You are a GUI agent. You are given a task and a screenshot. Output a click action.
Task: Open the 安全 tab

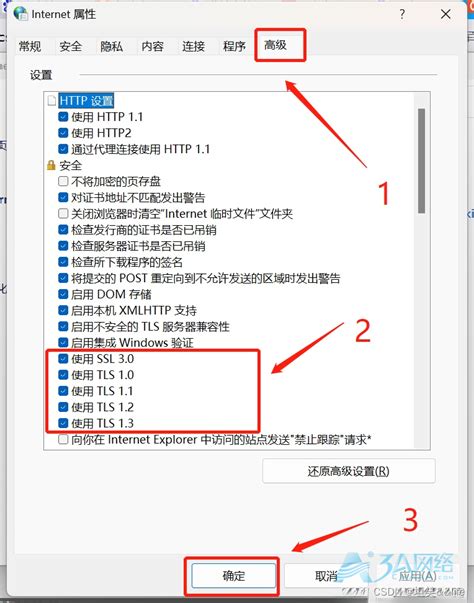70,47
